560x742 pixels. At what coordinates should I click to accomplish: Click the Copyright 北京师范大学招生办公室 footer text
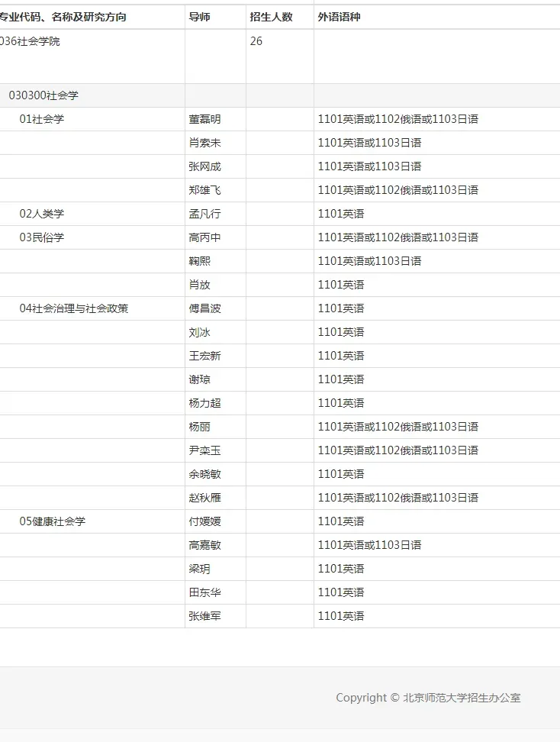(428, 698)
